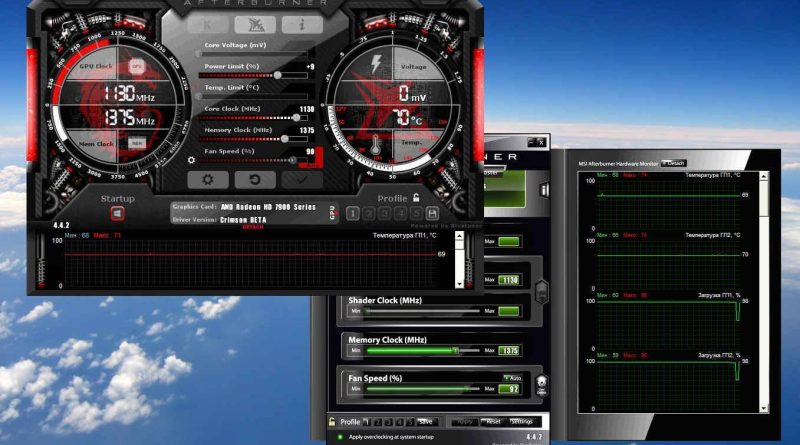The image size is (800, 445).
Task: Click the Apply button in green window
Action: click(x=464, y=422)
